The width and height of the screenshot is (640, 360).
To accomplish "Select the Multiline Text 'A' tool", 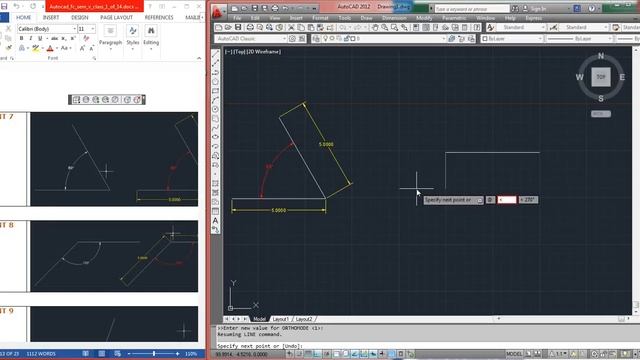I will click(x=216, y=221).
